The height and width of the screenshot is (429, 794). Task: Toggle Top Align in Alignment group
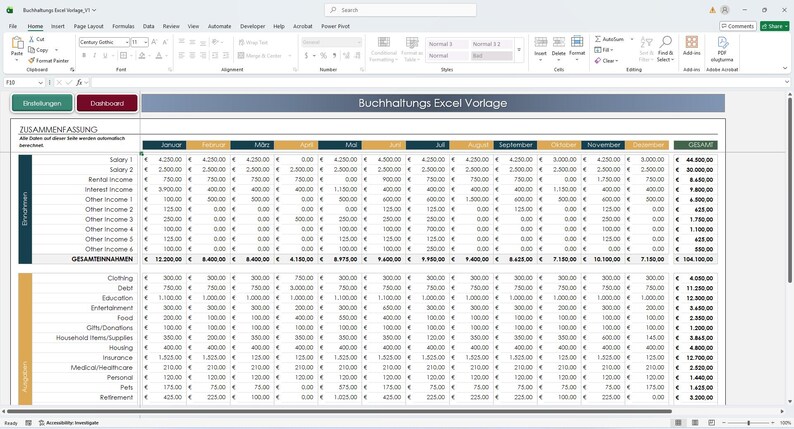(181, 42)
